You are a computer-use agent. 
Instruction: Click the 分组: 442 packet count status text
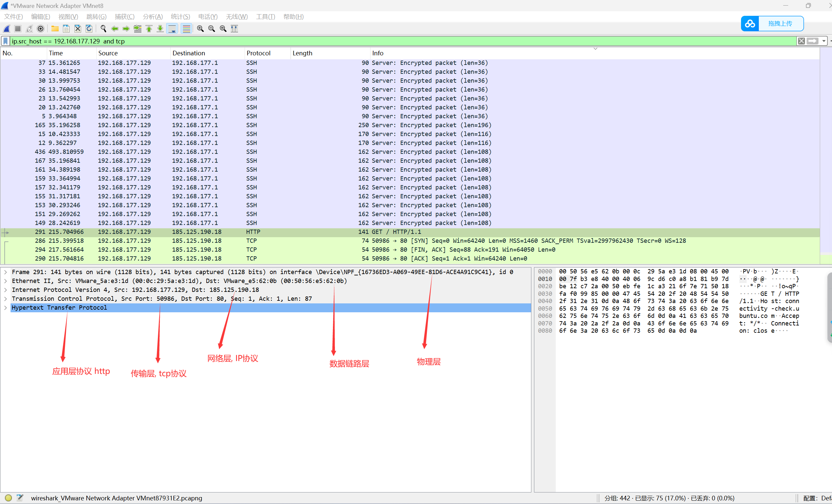(669, 498)
